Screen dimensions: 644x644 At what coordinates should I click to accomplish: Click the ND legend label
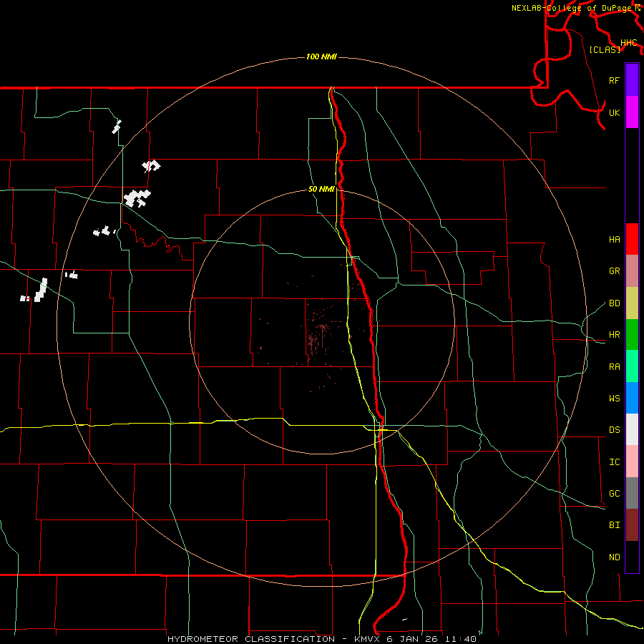tap(615, 557)
